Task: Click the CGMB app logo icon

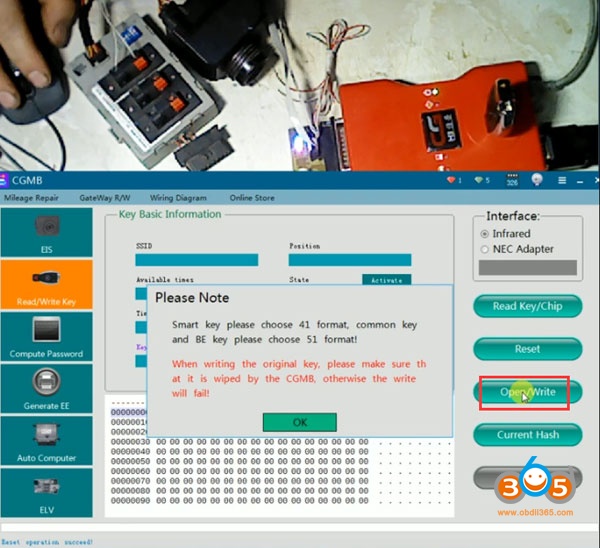Action: point(3,181)
